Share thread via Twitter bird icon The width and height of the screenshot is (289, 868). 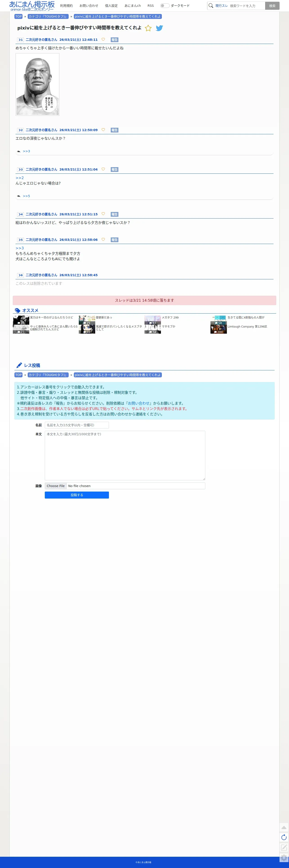(159, 28)
